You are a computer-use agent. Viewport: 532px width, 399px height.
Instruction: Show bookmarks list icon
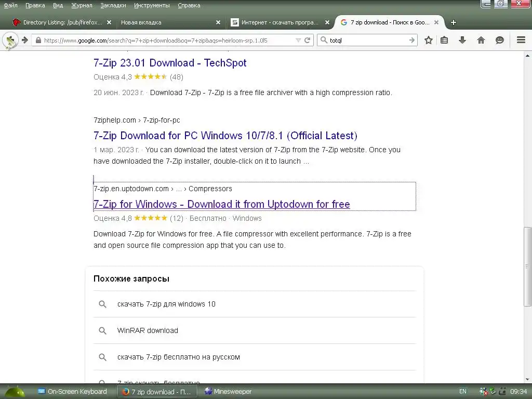click(x=444, y=40)
